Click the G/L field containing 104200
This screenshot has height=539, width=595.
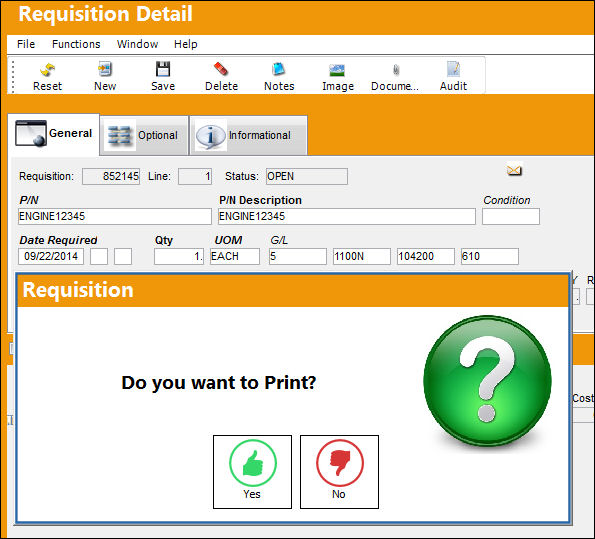[x=426, y=256]
